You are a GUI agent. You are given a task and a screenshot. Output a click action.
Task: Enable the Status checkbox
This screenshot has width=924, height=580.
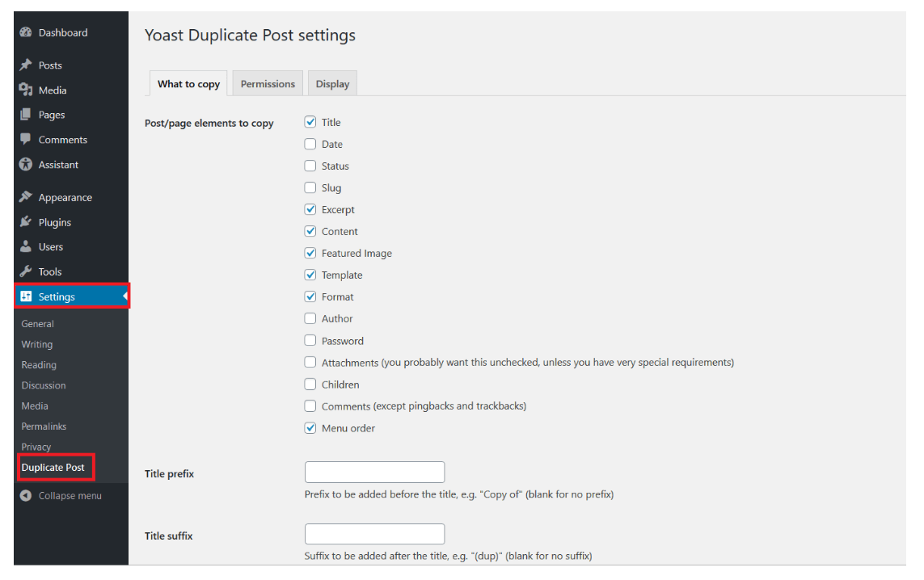pyautogui.click(x=310, y=166)
